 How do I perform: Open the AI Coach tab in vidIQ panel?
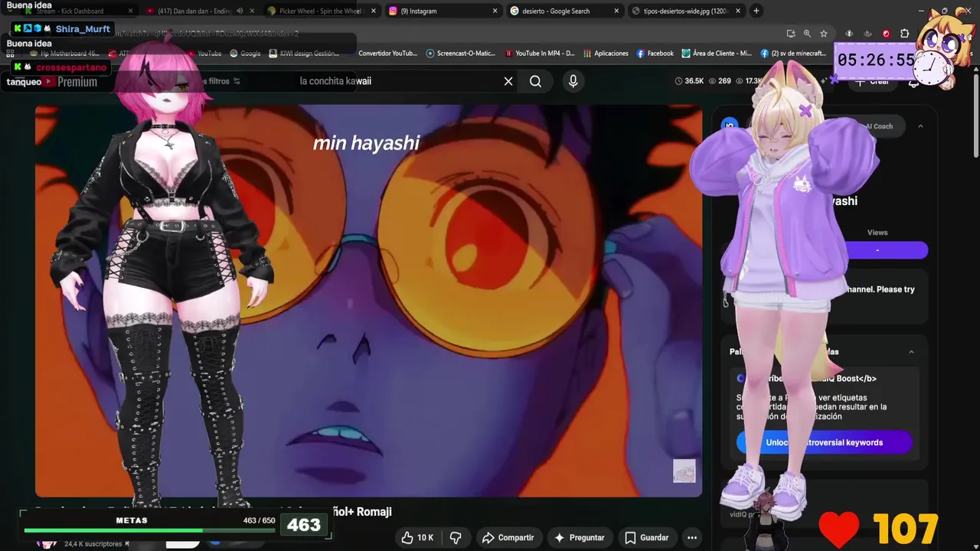point(878,126)
